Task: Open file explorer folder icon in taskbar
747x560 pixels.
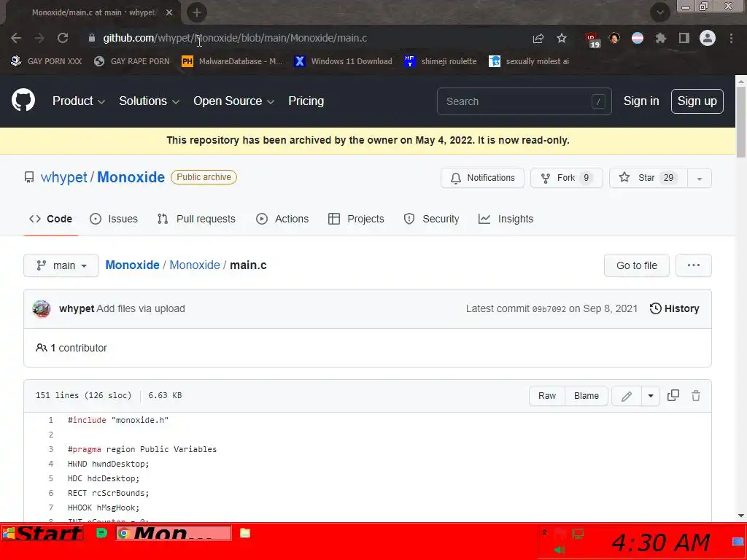Action: click(x=245, y=533)
